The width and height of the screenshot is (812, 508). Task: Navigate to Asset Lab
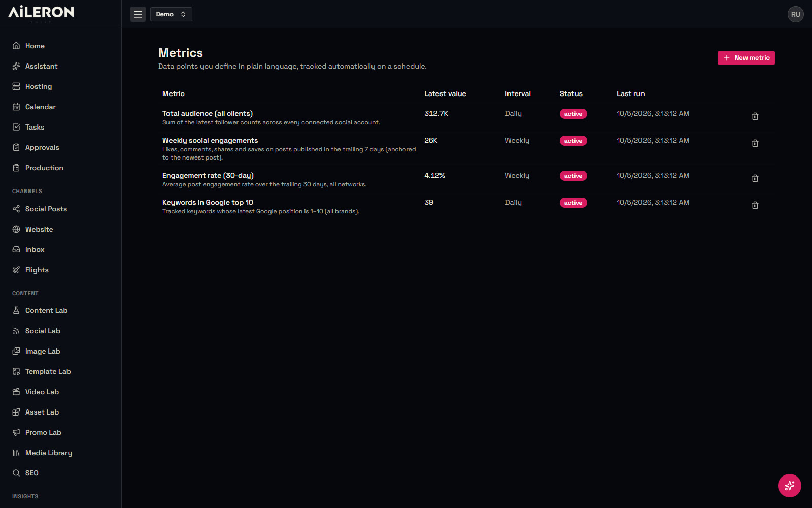[61, 412]
